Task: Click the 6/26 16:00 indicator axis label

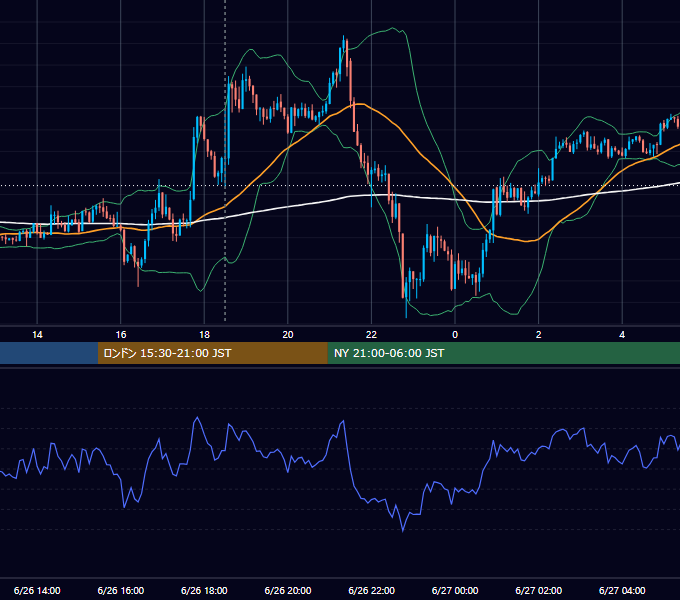Action: click(x=121, y=590)
